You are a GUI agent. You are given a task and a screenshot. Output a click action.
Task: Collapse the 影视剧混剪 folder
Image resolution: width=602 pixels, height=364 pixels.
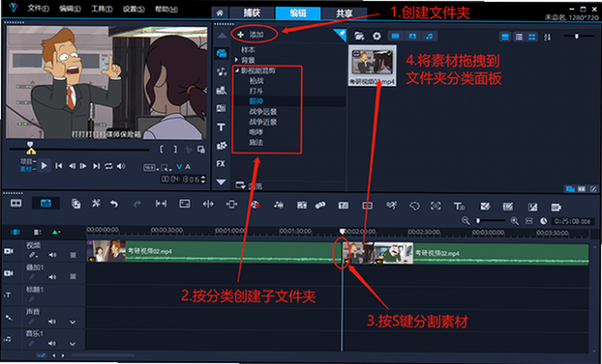(x=237, y=70)
